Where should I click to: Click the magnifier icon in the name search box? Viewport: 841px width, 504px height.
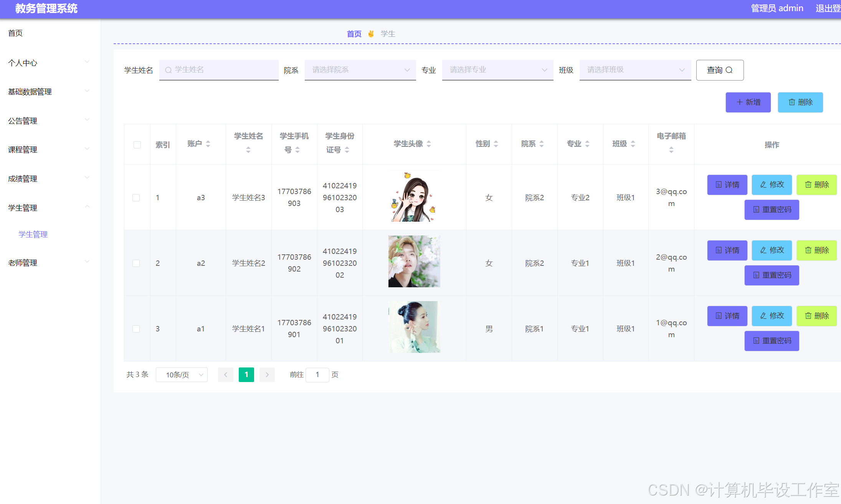(169, 70)
